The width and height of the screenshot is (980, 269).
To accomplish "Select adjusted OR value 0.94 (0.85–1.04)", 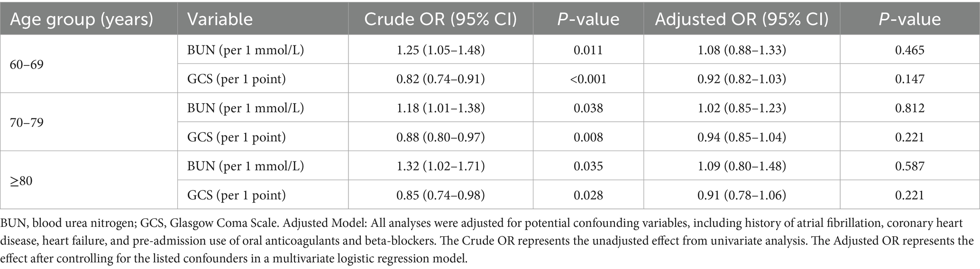I will click(x=742, y=137).
